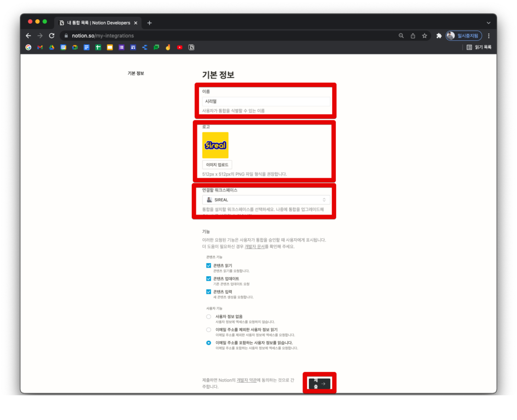Image resolution: width=517 pixels, height=420 pixels.
Task: Click the notion.so address bar
Action: tap(228, 36)
